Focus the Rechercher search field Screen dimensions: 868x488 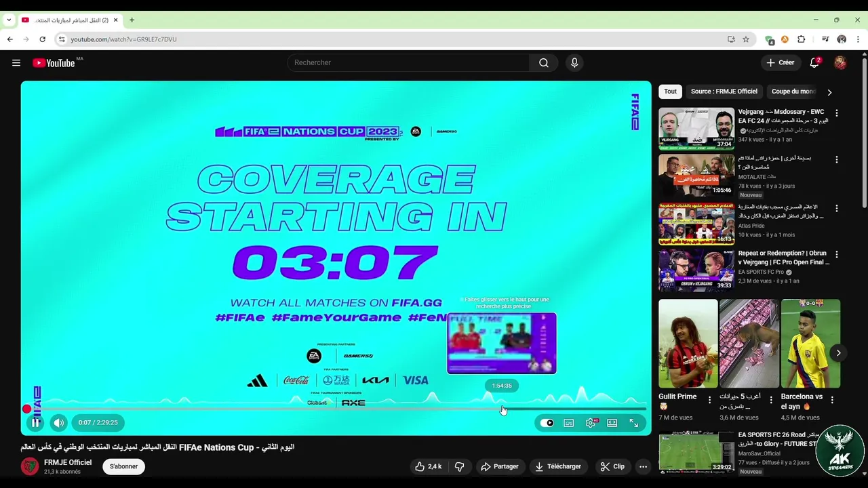pos(409,63)
